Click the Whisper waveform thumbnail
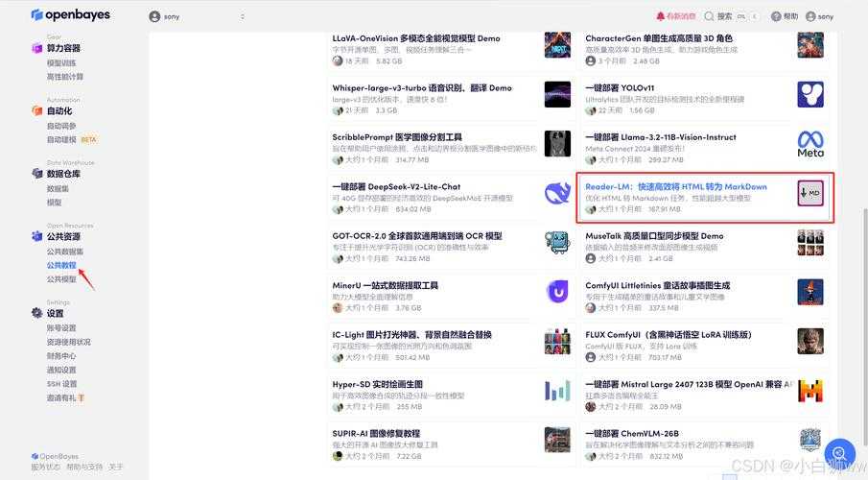Screen dimensions: 868x480 [x=557, y=94]
